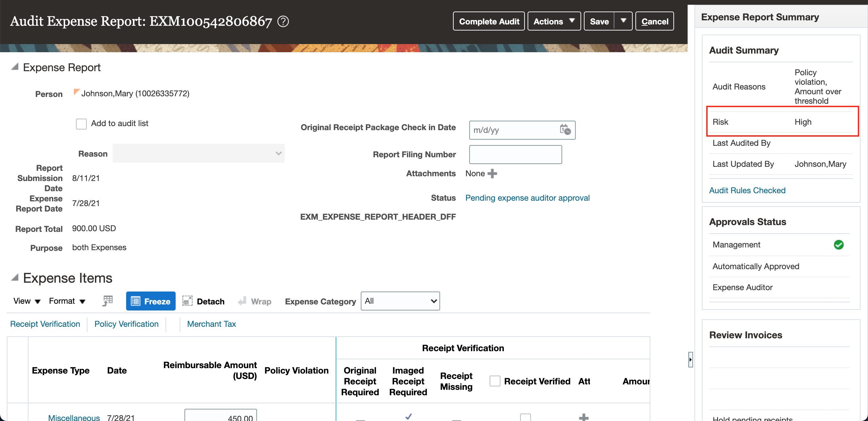The image size is (868, 421).
Task: Switch to the Policy Verification tab
Action: (x=126, y=324)
